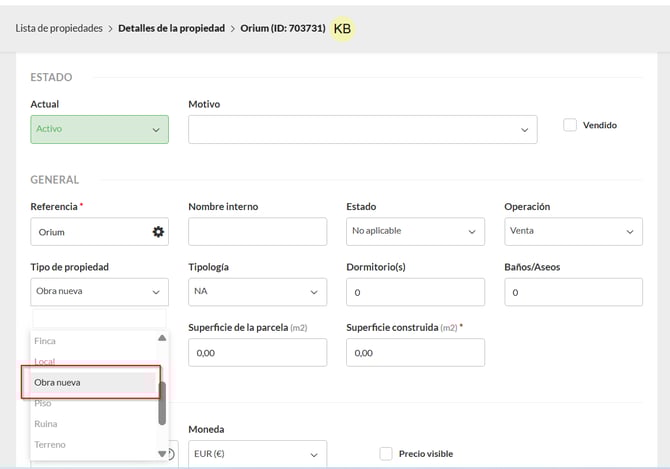Viewport: 670px width, 469px height.
Task: Toggle the Precio visible checkbox
Action: (x=386, y=453)
